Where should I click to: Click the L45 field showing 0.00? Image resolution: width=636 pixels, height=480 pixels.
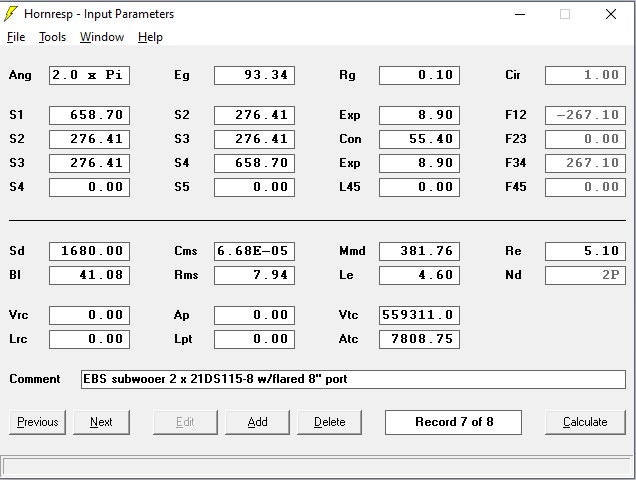pos(419,187)
